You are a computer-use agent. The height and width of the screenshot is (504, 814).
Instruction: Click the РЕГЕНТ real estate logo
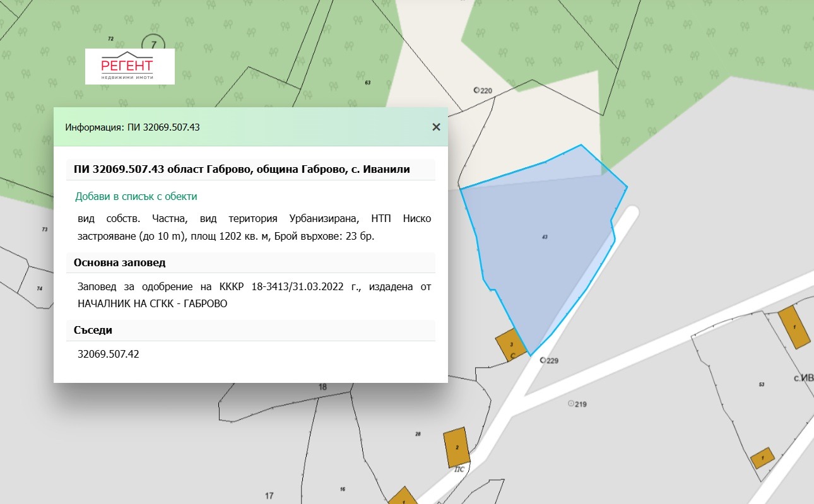(x=129, y=66)
